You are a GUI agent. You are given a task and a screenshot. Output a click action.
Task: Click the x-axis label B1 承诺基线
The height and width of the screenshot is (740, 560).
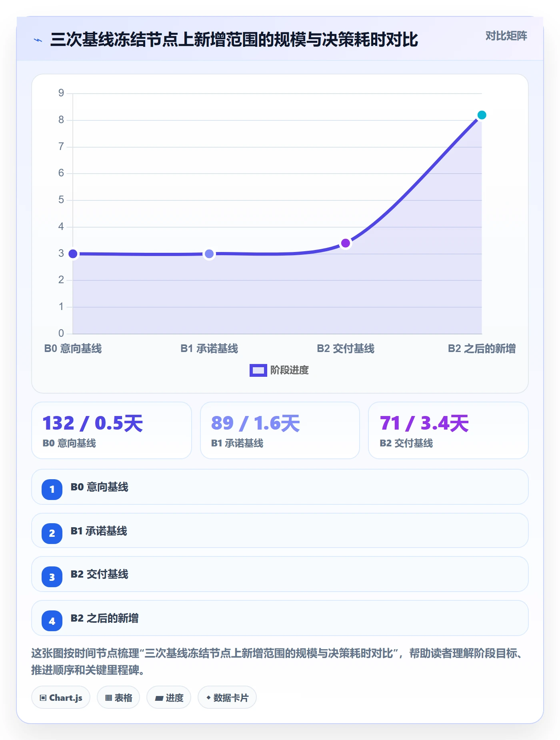209,348
